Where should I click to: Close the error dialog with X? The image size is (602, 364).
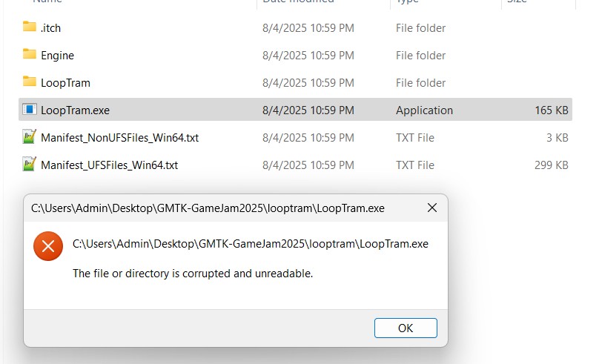coord(432,208)
